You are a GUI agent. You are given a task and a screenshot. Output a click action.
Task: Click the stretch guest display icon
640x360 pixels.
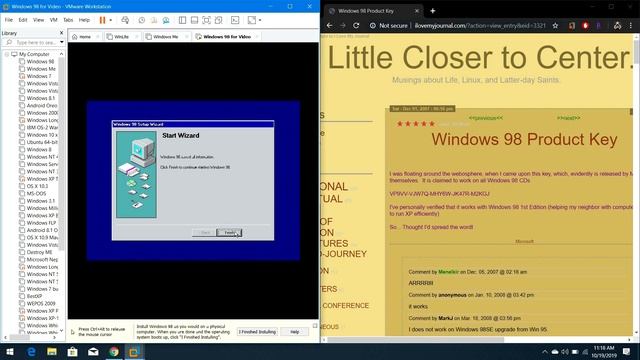point(252,20)
